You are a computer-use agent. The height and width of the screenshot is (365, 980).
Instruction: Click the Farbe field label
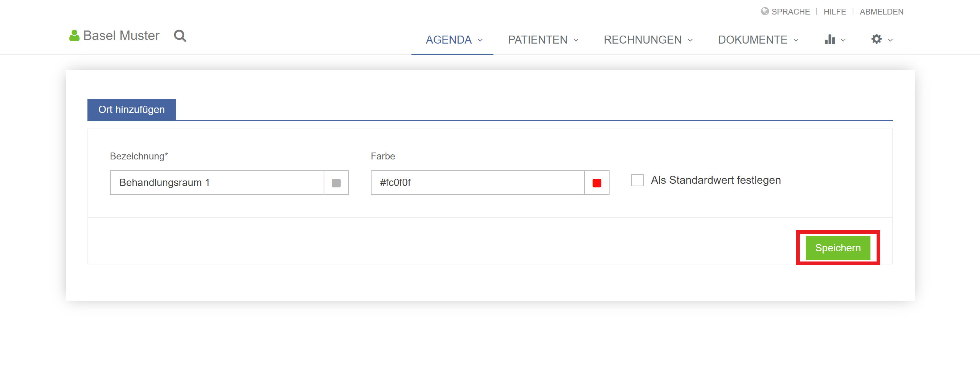383,156
